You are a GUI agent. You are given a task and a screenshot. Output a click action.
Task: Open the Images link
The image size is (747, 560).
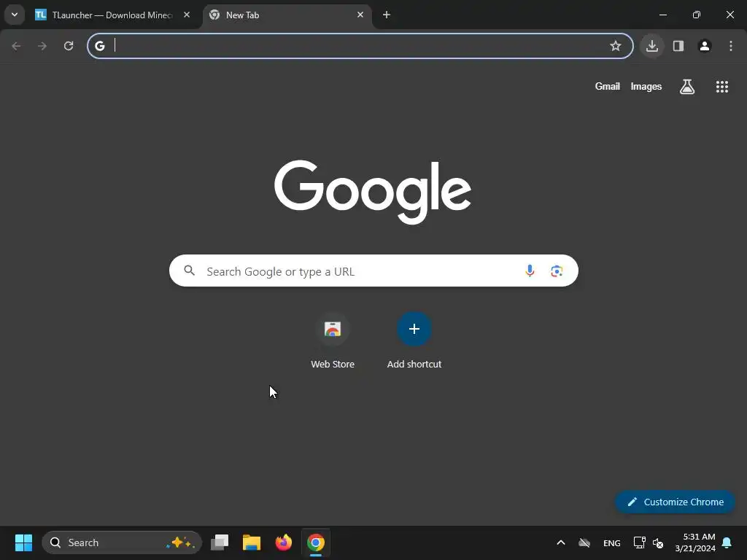(x=646, y=86)
